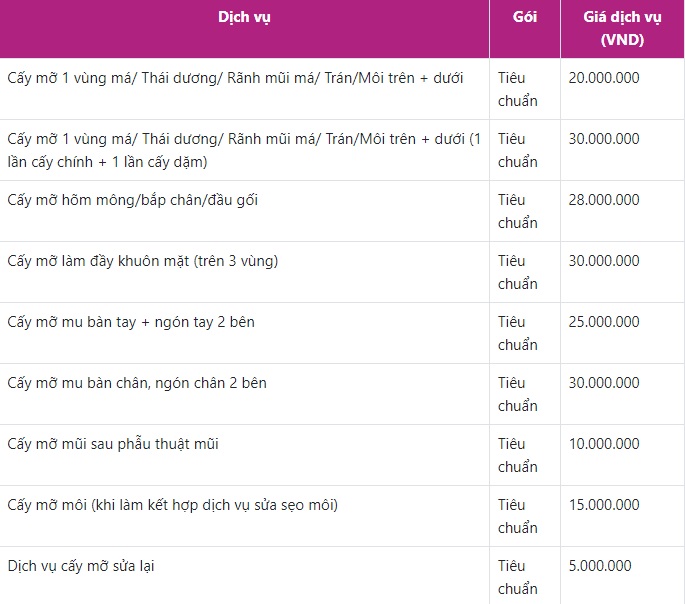685x604 pixels.
Task: Select the price 10.000.000 cell
Action: coord(603,444)
